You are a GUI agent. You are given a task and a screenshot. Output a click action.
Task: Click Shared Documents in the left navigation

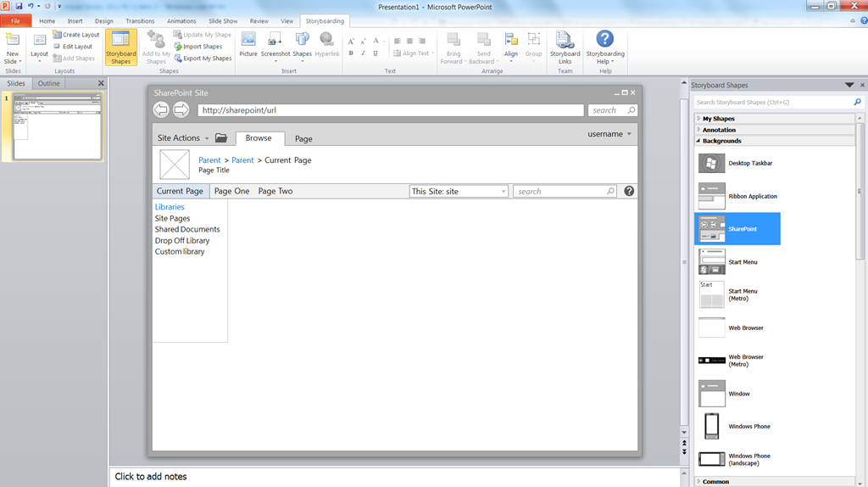click(x=187, y=229)
